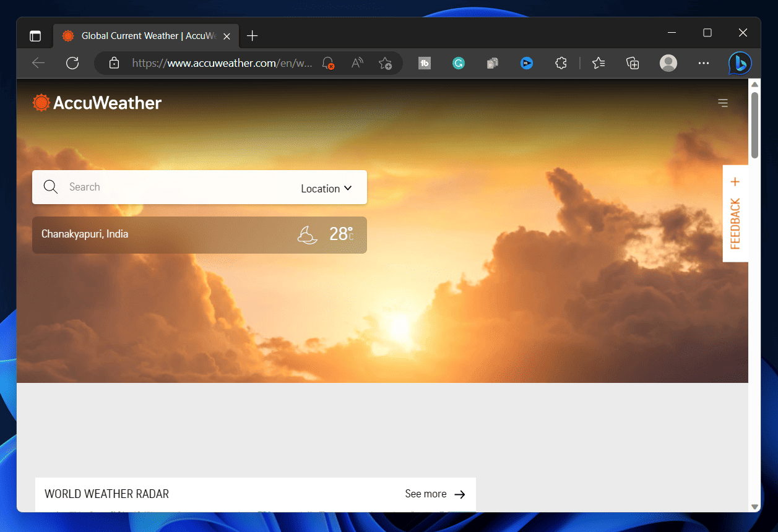Click the See more radar link
Viewport: 778px width, 532px height.
434,494
